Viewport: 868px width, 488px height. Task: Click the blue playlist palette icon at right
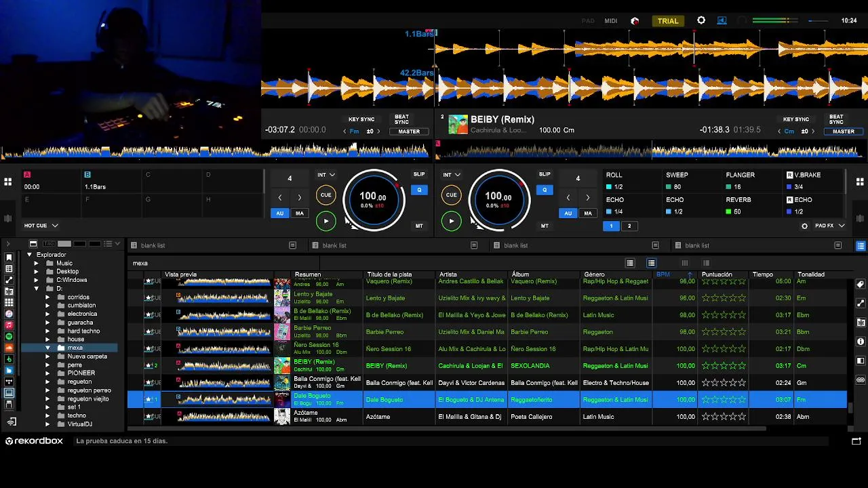coord(861,245)
